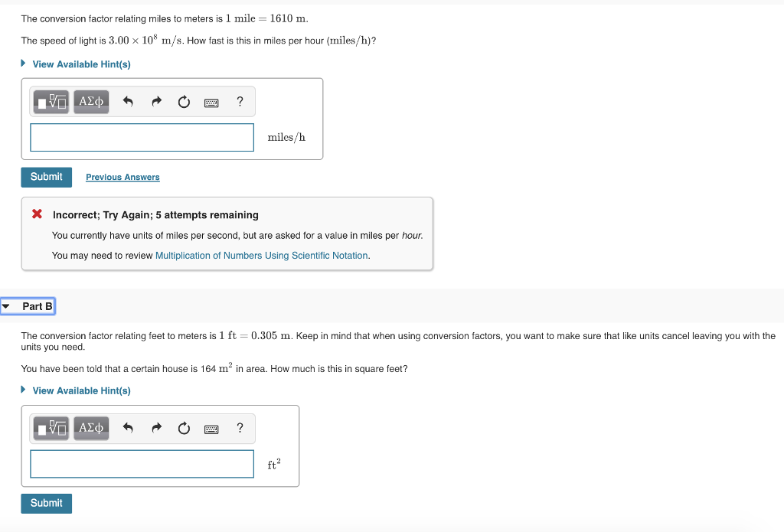Click inside the ft² answer field

[x=142, y=464]
